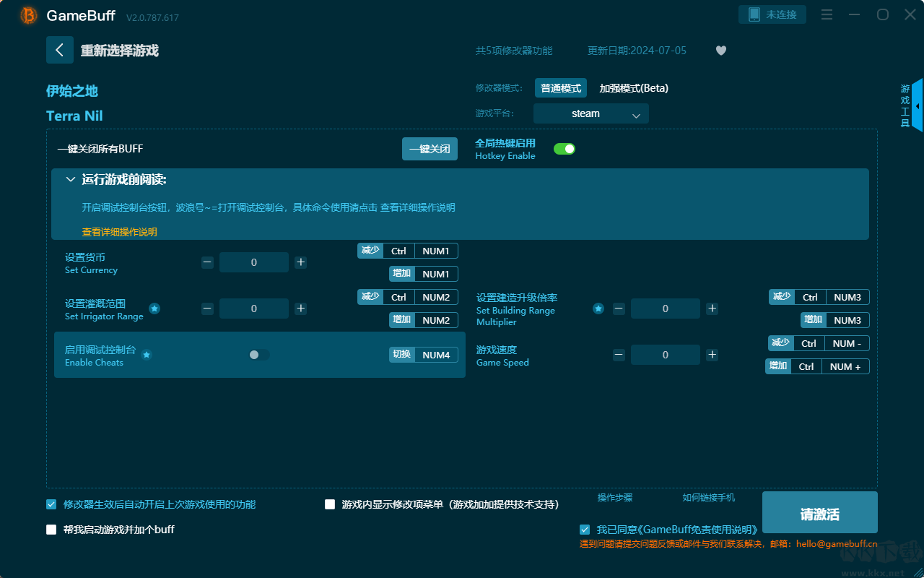Viewport: 924px width, 578px height.
Task: Turn on the Enable Cheats toggle
Action: pos(258,355)
